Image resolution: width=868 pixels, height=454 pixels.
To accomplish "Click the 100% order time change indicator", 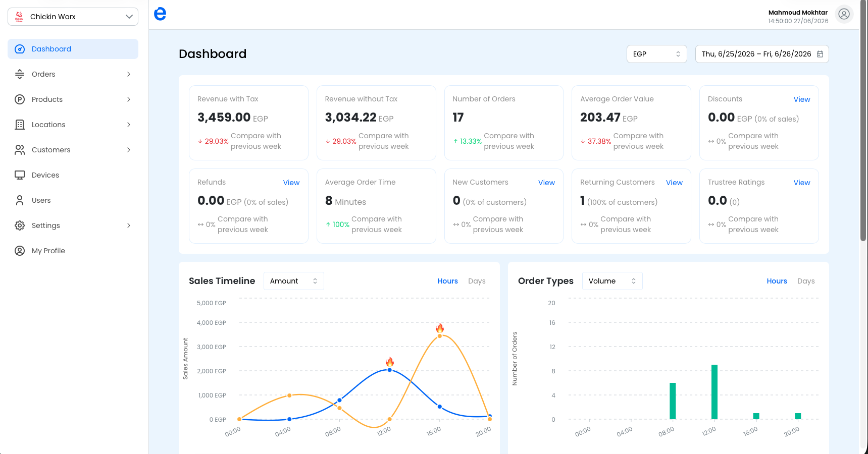I will [x=337, y=224].
